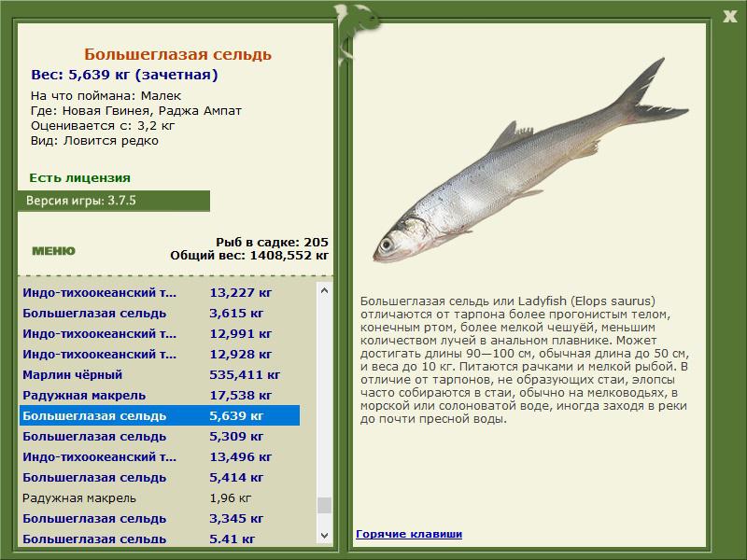The image size is (747, 560).
Task: Open the Горячие клавиши link
Action: tap(409, 534)
